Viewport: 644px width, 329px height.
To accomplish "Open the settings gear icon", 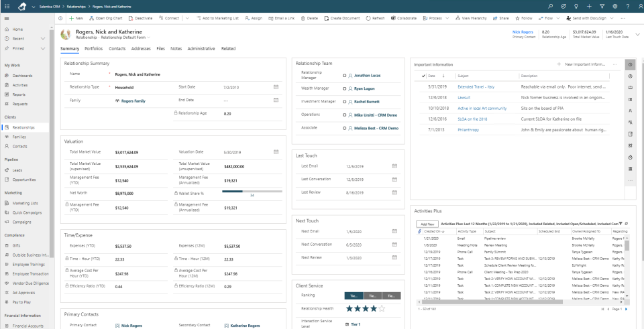I will (615, 6).
